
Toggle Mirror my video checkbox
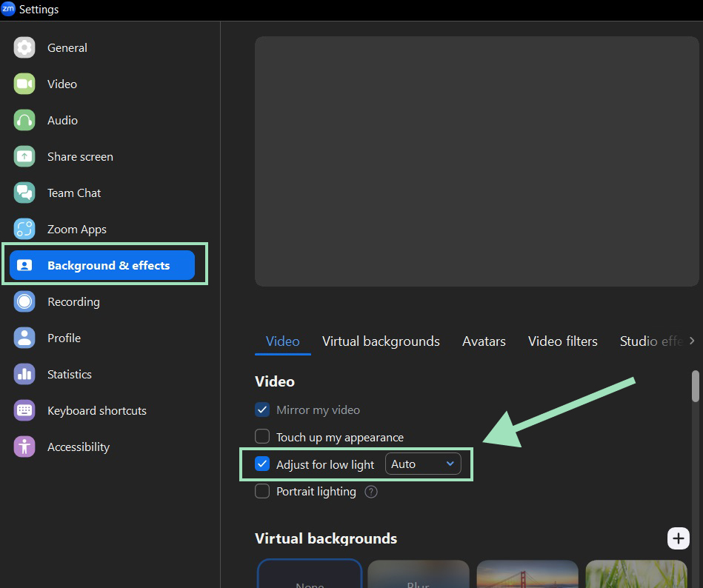pyautogui.click(x=262, y=410)
